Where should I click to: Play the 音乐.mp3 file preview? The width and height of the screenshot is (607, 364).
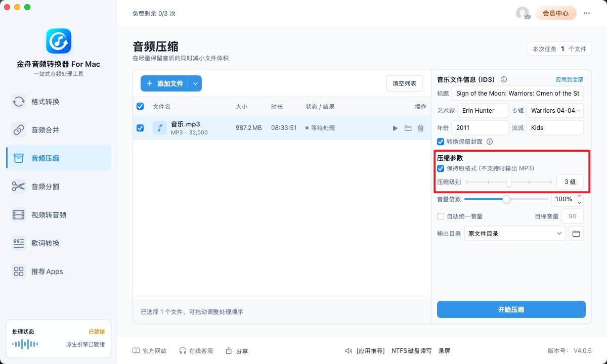pyautogui.click(x=395, y=128)
